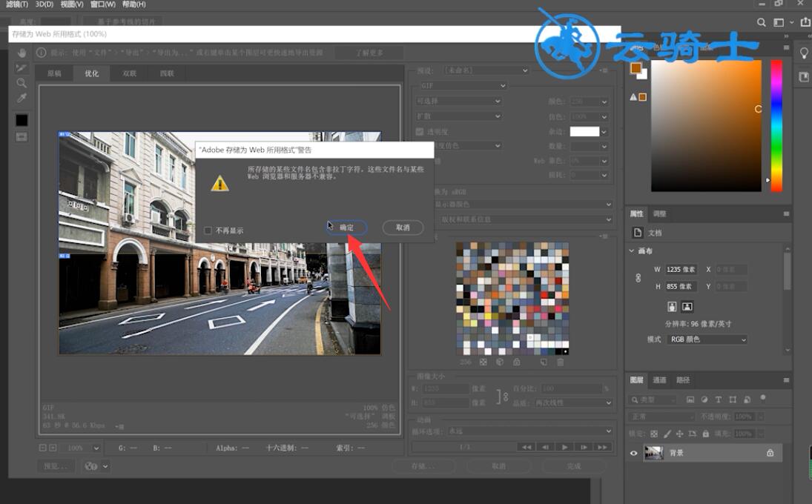Screen dimensions: 812x504
Task: Open the 两次线性 quality dropdown
Action: click(574, 402)
